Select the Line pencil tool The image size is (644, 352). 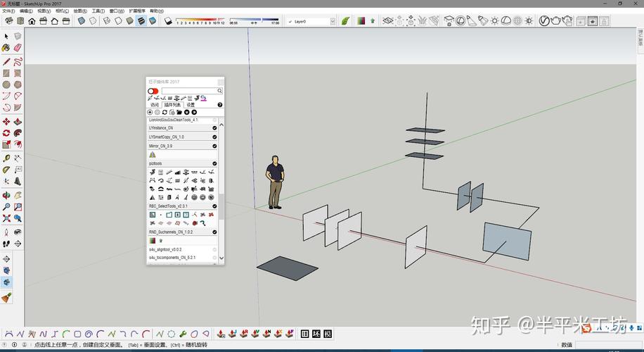coord(6,61)
